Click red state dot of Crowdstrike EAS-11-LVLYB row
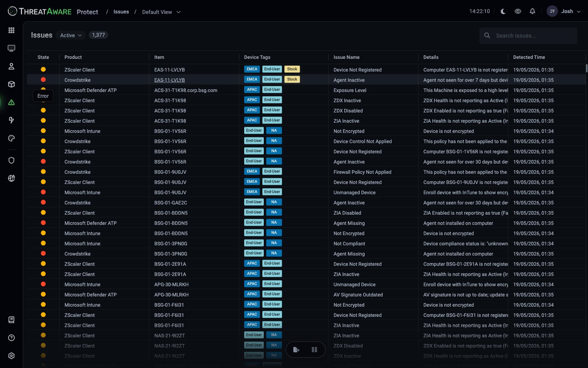Viewport: 588px width, 368px height. pos(43,80)
